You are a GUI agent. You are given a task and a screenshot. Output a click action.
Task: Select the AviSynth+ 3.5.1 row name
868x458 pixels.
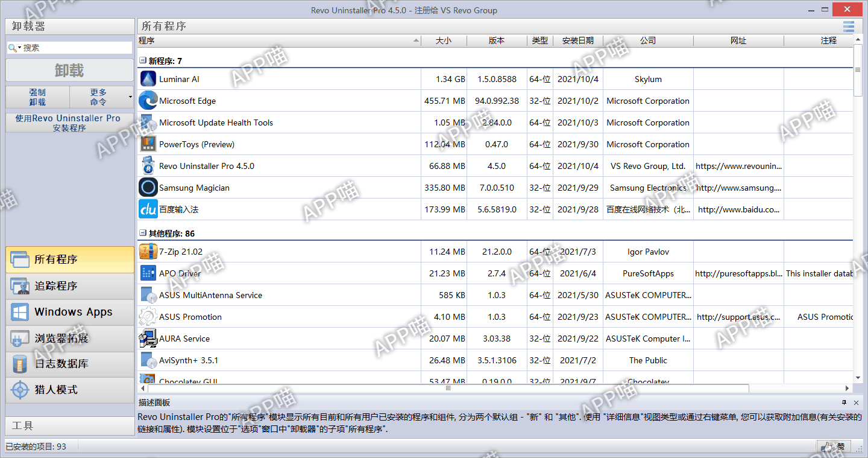[x=189, y=360]
